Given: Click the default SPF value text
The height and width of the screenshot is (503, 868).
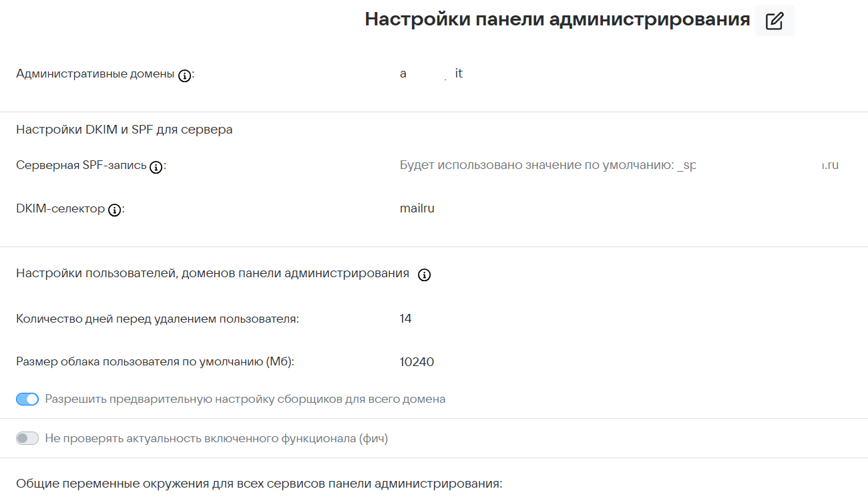Looking at the screenshot, I should point(619,166).
